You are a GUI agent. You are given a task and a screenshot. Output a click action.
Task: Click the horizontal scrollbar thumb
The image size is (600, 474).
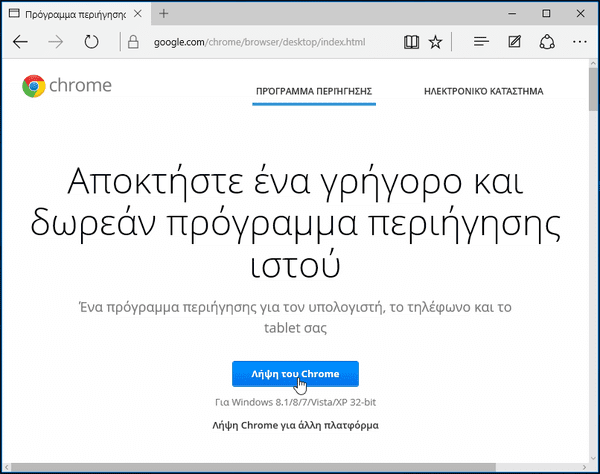tap(253, 467)
